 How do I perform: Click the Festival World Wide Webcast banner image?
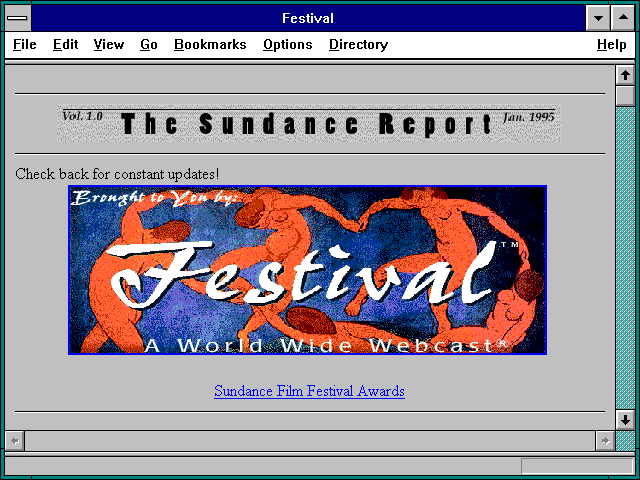point(307,270)
